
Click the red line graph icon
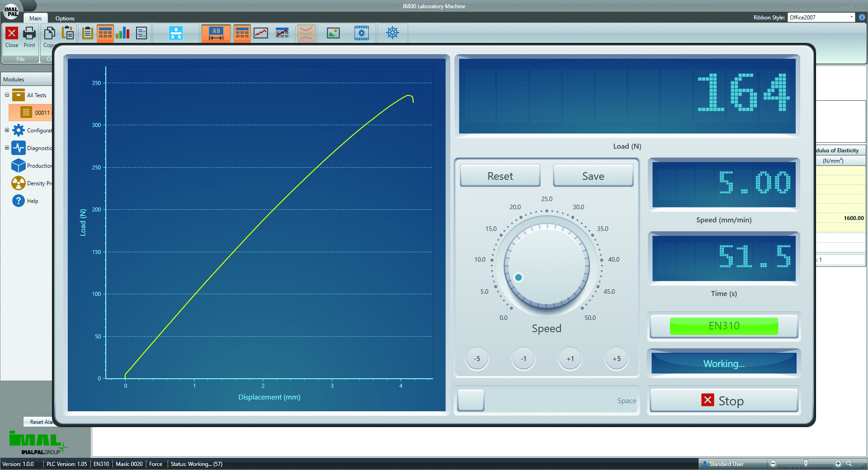click(x=261, y=33)
